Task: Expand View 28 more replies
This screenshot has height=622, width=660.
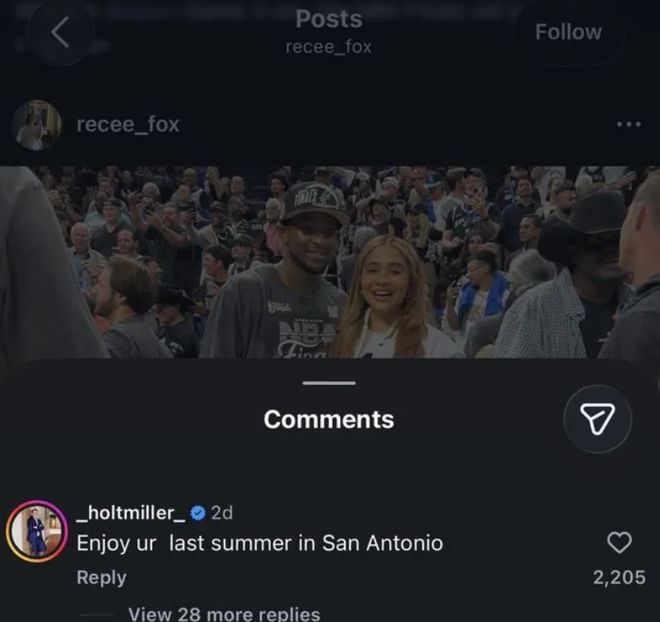Action: [224, 614]
